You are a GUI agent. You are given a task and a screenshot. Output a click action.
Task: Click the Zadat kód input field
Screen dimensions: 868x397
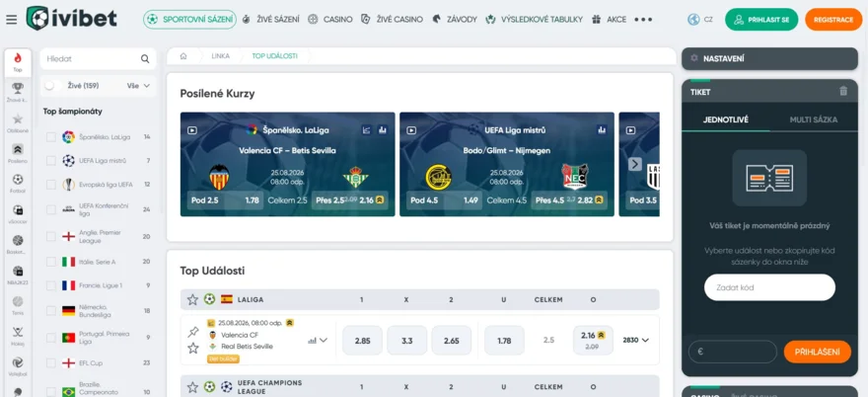pyautogui.click(x=769, y=287)
